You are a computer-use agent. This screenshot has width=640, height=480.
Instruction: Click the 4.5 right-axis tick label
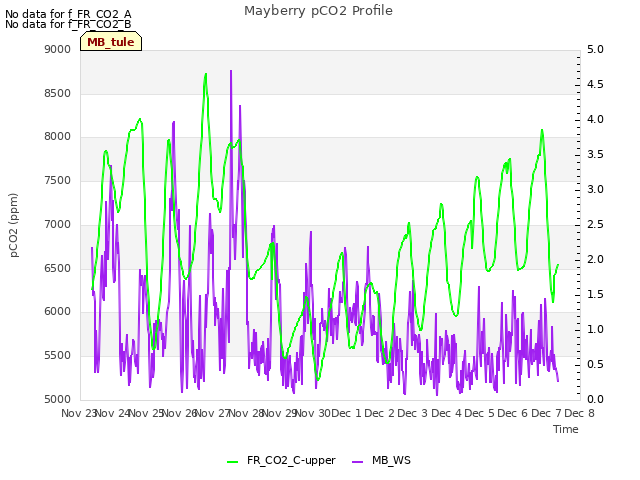(595, 84)
